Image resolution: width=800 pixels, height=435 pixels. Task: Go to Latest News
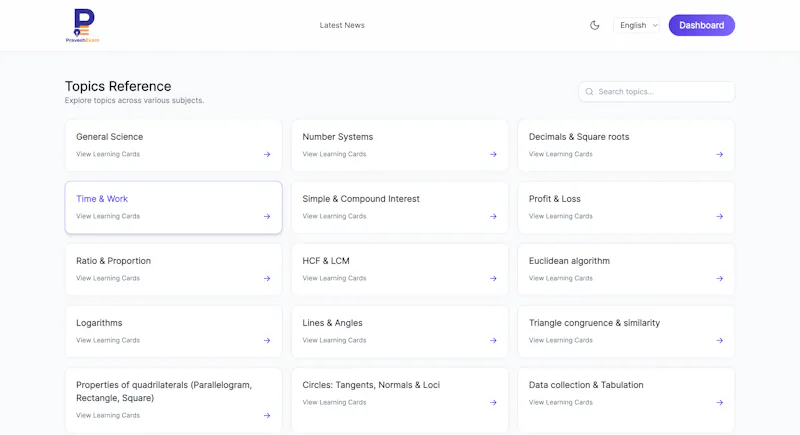(342, 25)
